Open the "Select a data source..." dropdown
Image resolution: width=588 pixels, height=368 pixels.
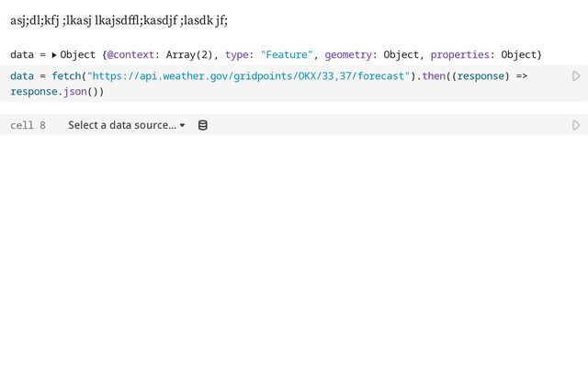pyautogui.click(x=121, y=125)
